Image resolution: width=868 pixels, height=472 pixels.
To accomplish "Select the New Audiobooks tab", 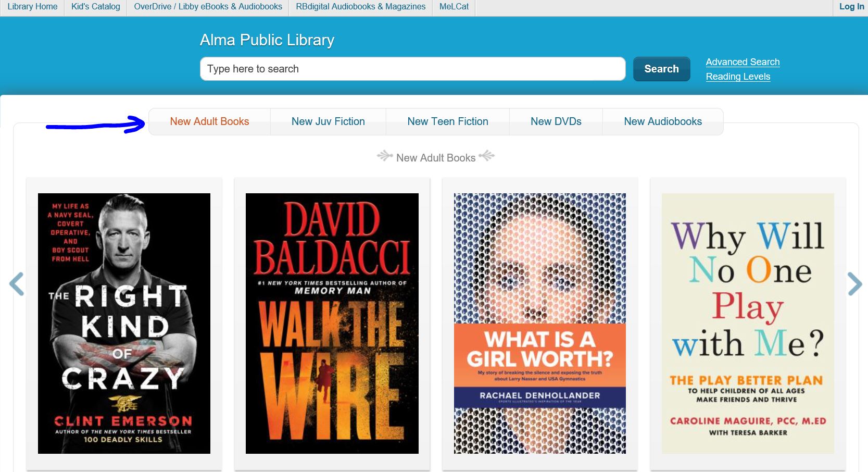I will pos(663,121).
